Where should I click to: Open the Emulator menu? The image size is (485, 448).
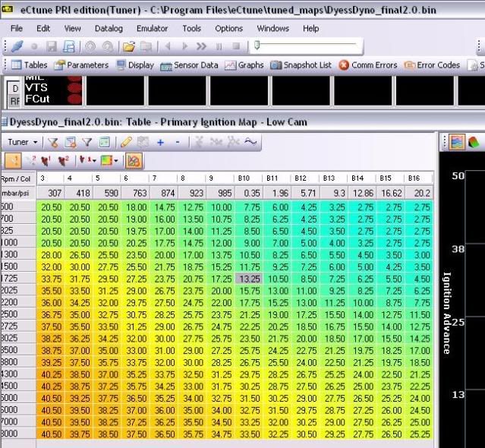(x=152, y=28)
